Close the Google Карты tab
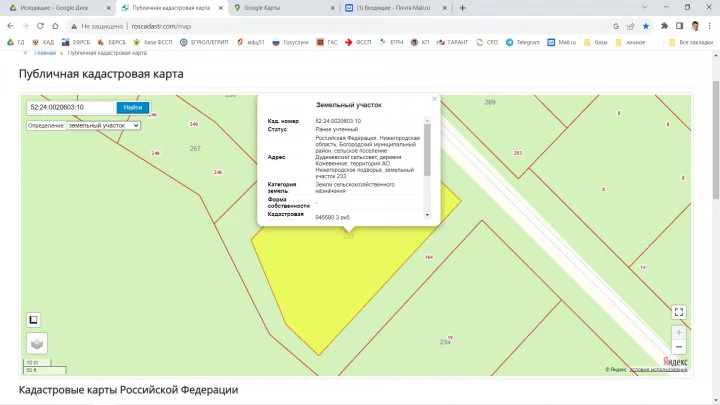 click(x=333, y=8)
